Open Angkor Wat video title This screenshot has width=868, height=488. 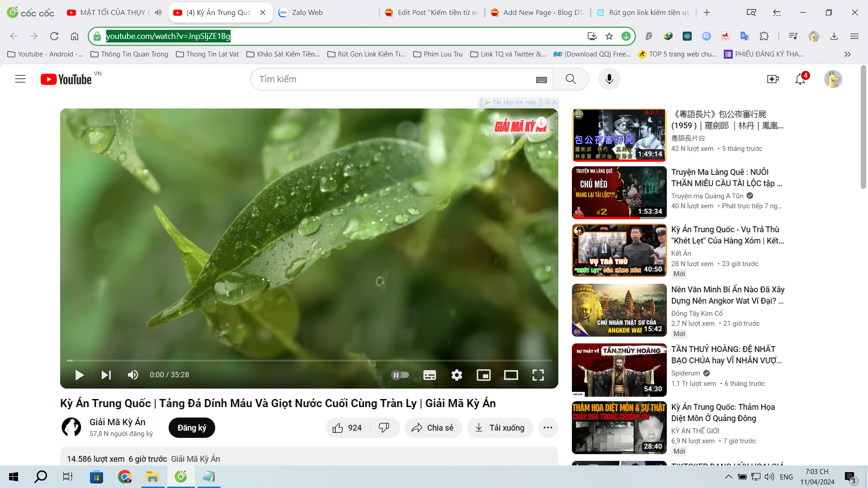[x=728, y=295]
